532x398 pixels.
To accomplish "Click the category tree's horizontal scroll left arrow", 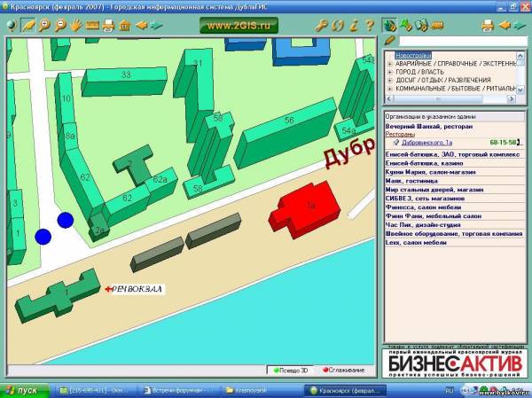I will 389,98.
